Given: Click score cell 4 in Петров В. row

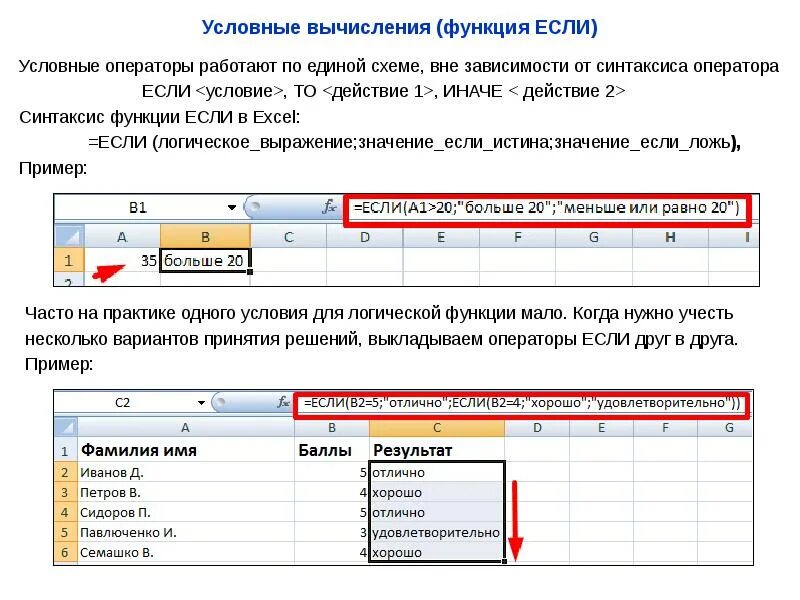Looking at the screenshot, I should [x=332, y=492].
